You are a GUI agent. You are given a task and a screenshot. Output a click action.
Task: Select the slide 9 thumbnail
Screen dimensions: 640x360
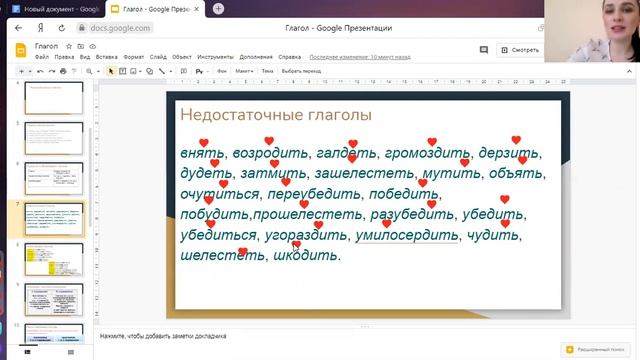pos(54,300)
